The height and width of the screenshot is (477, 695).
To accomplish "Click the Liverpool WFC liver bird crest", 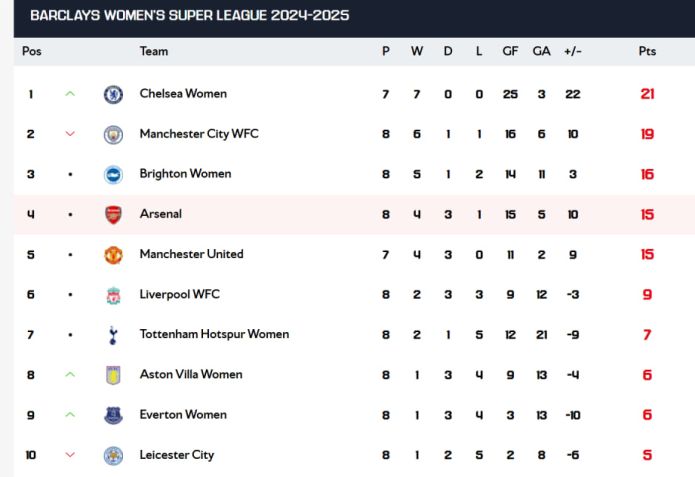I will tap(113, 295).
